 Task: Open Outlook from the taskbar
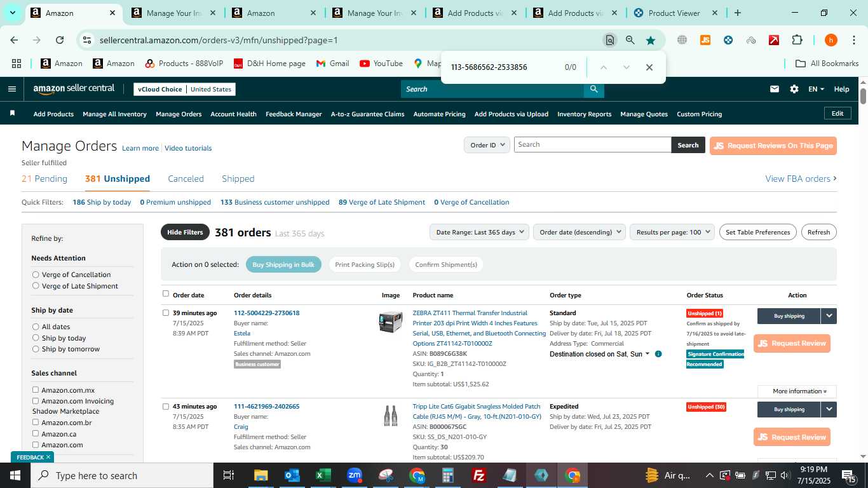(x=292, y=475)
